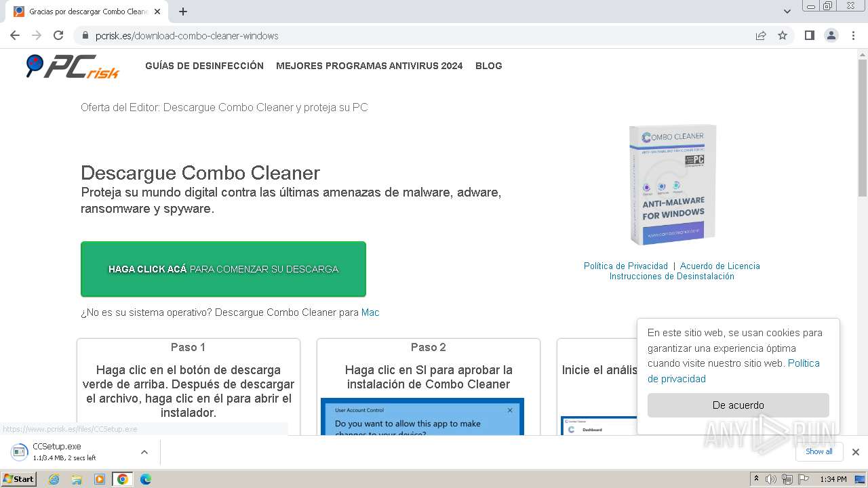Expand the tab search chevron

[787, 12]
